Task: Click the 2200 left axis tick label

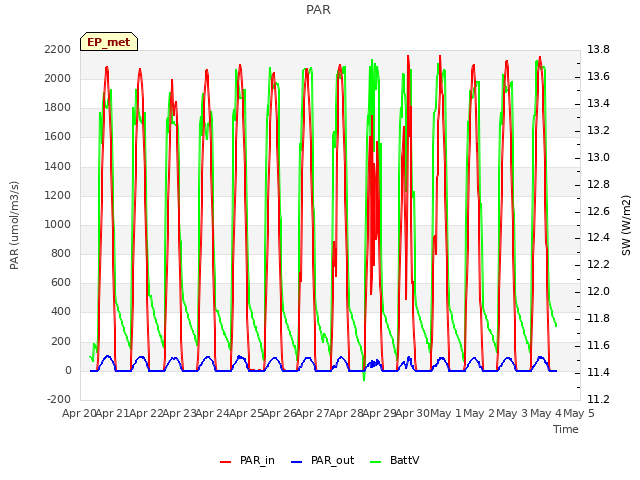Action: [x=58, y=49]
